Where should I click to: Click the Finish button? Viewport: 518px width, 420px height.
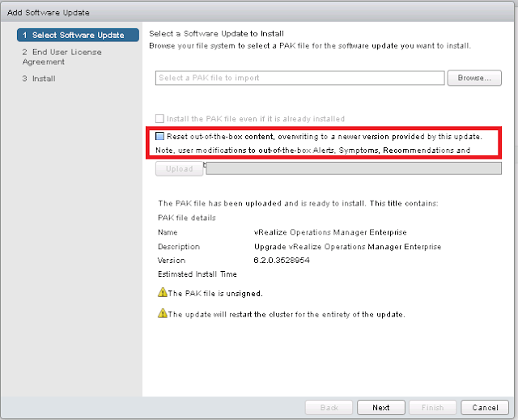pos(432,407)
